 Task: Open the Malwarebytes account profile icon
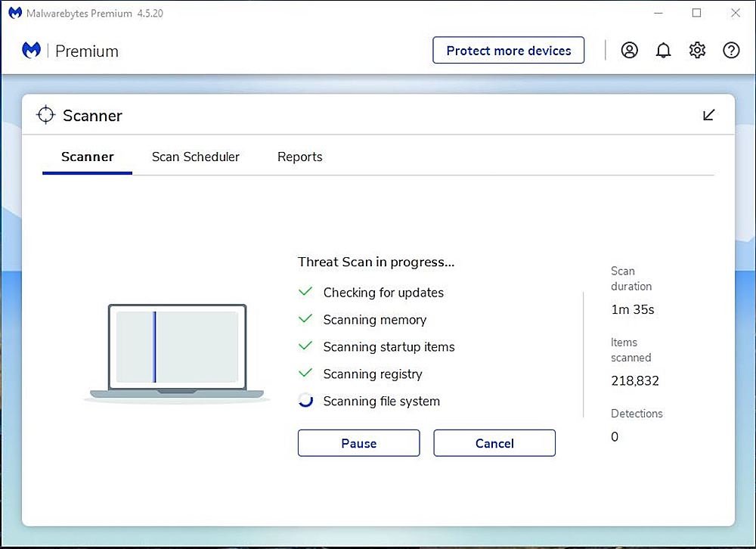tap(630, 50)
